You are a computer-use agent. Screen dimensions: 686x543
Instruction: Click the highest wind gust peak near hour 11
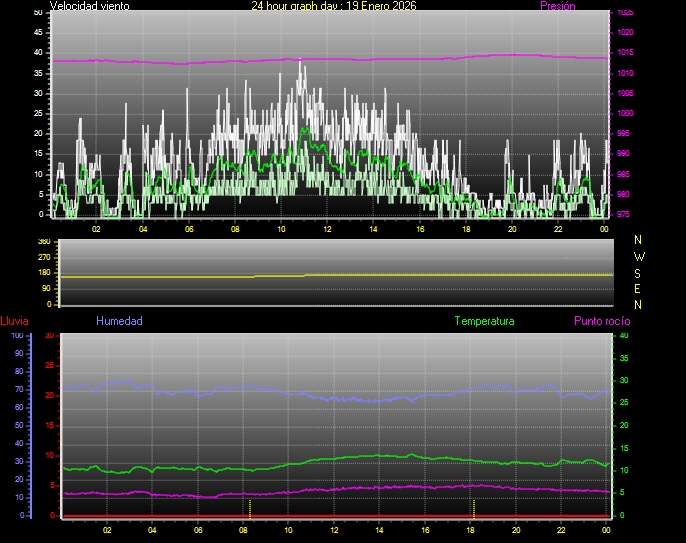click(301, 62)
